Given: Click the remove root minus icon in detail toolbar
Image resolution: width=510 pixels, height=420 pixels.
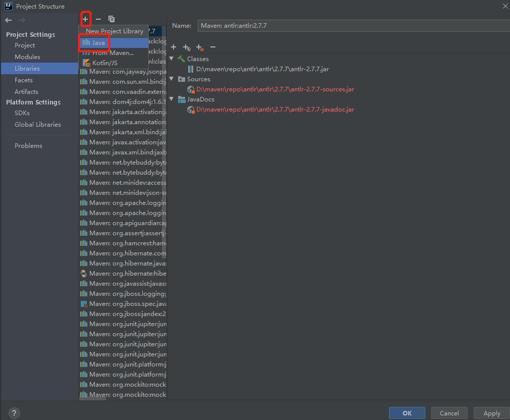Looking at the screenshot, I should point(213,47).
